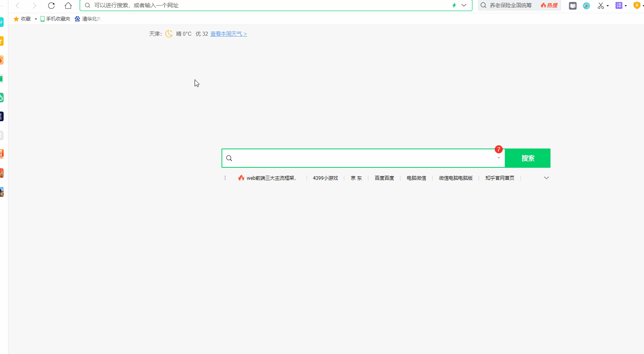Click the red 7 notification badge
Image resolution: width=644 pixels, height=354 pixels.
click(499, 149)
